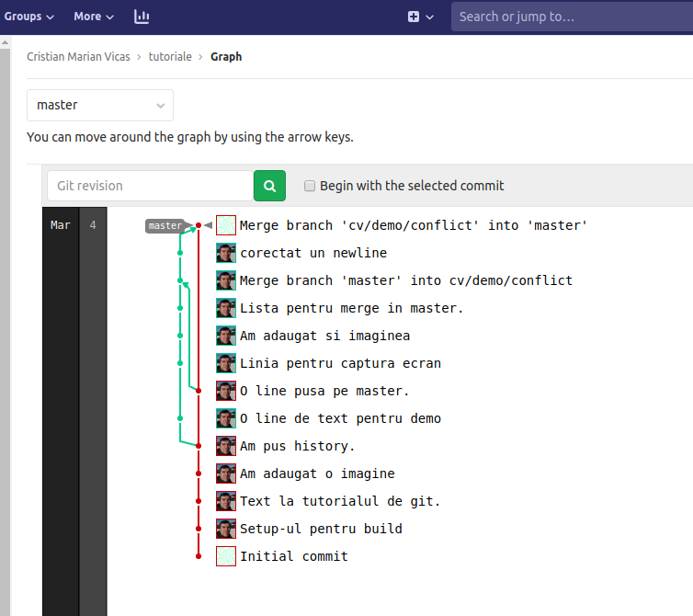
Task: Click avatar beside 'Setup-ul pentru build'
Action: [226, 529]
